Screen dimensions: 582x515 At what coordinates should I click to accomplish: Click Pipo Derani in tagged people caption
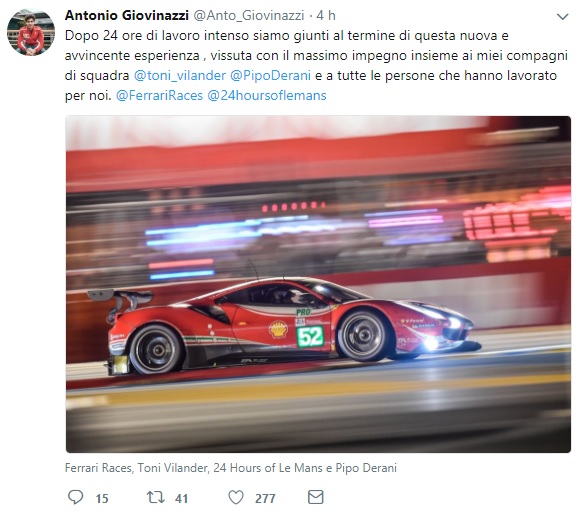click(366, 468)
